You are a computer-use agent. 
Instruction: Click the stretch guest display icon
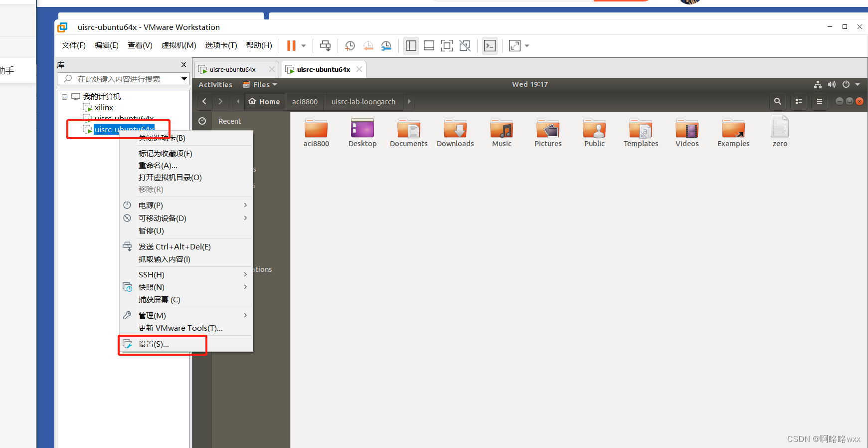(515, 46)
